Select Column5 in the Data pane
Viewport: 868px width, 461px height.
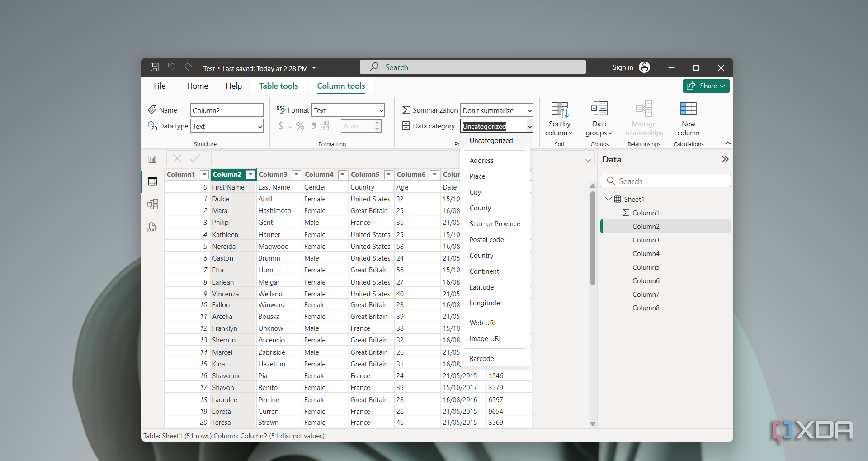pyautogui.click(x=646, y=267)
